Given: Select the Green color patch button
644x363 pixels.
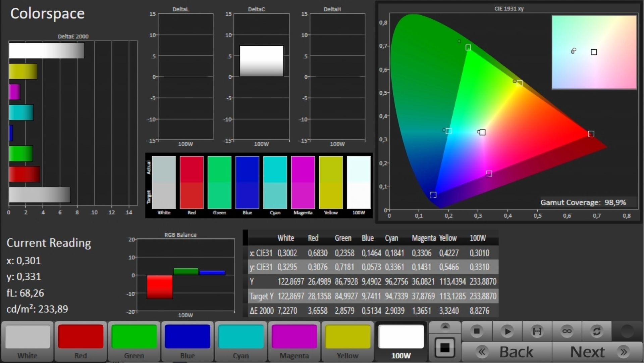Looking at the screenshot, I should click(x=134, y=341).
